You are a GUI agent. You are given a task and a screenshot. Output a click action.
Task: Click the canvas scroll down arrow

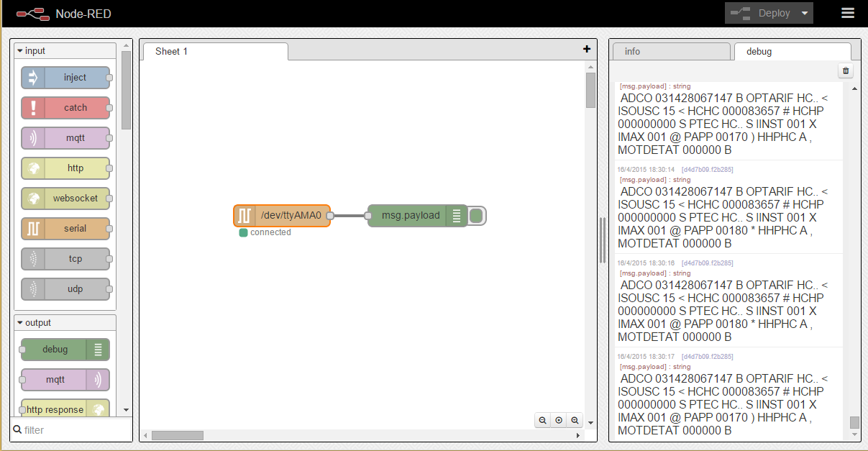coord(590,423)
